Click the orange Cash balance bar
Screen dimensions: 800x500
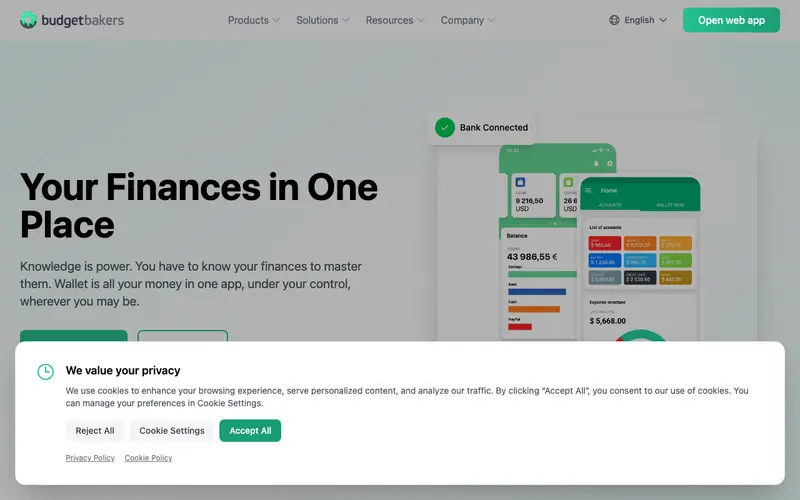[x=534, y=309]
